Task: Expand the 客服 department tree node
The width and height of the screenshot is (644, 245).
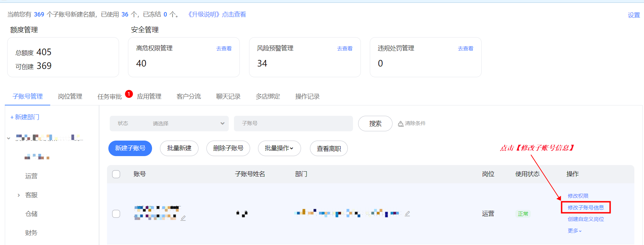Action: [x=19, y=195]
